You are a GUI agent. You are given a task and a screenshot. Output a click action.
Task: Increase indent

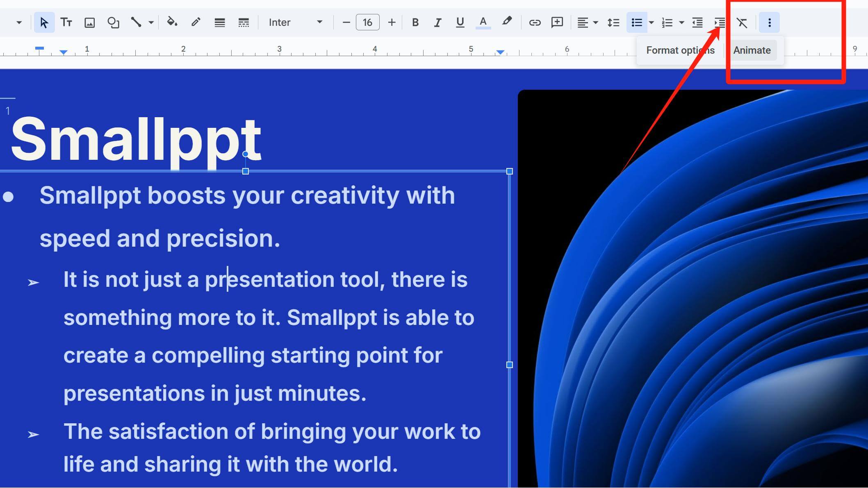tap(720, 23)
